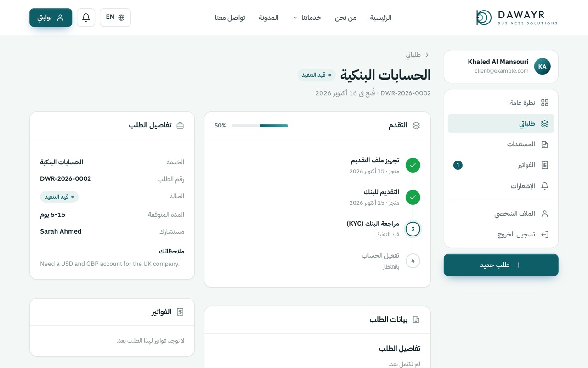Create a طلب جديد request
This screenshot has width=588, height=368.
click(x=501, y=265)
